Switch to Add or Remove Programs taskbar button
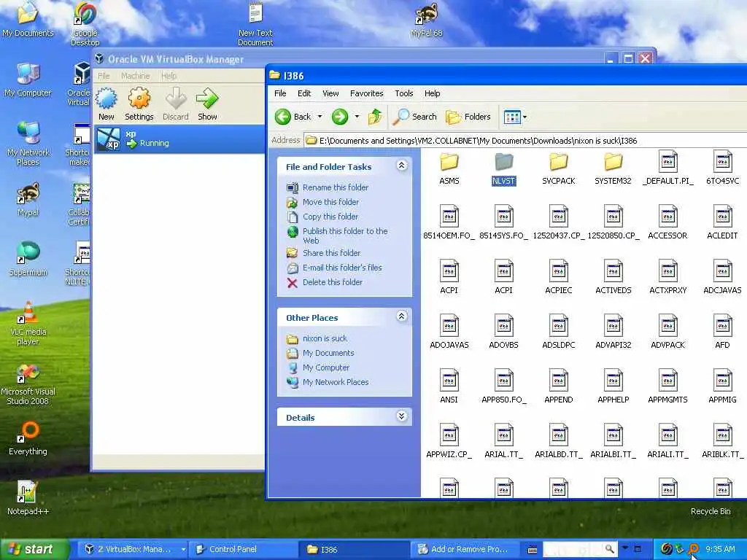 point(465,549)
